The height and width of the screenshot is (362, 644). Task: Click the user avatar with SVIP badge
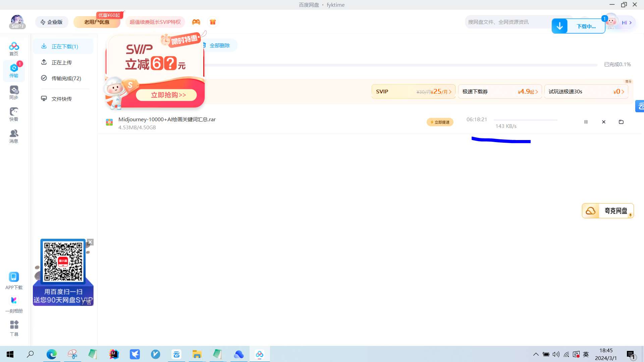tap(17, 22)
